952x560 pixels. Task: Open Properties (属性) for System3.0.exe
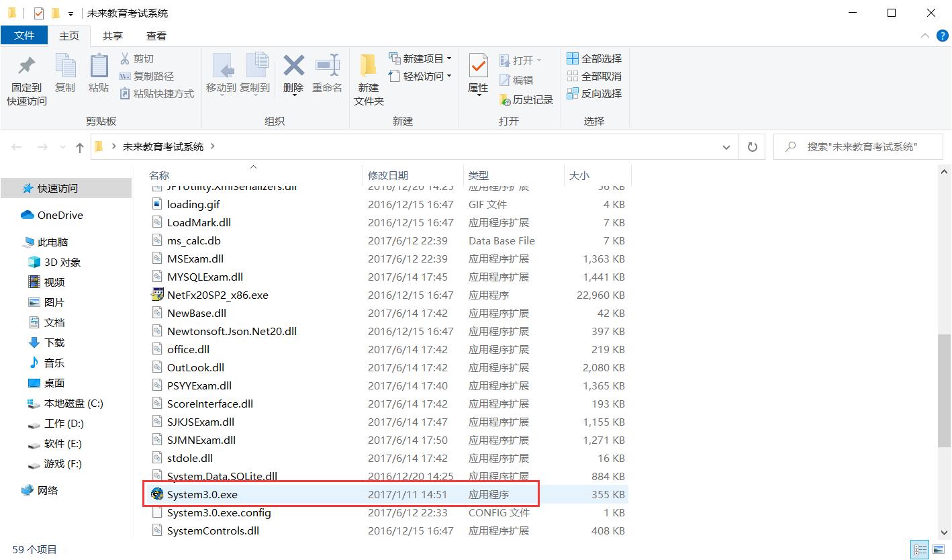click(x=477, y=75)
